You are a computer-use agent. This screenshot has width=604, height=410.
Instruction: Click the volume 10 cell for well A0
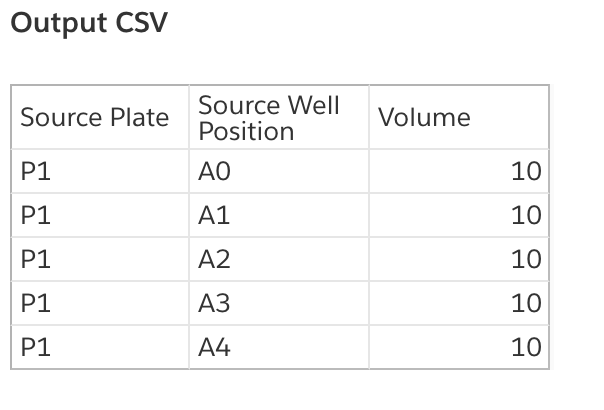pyautogui.click(x=459, y=171)
